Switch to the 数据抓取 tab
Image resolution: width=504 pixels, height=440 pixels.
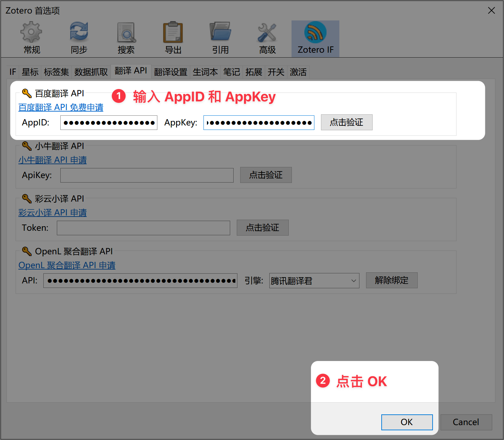tap(91, 72)
